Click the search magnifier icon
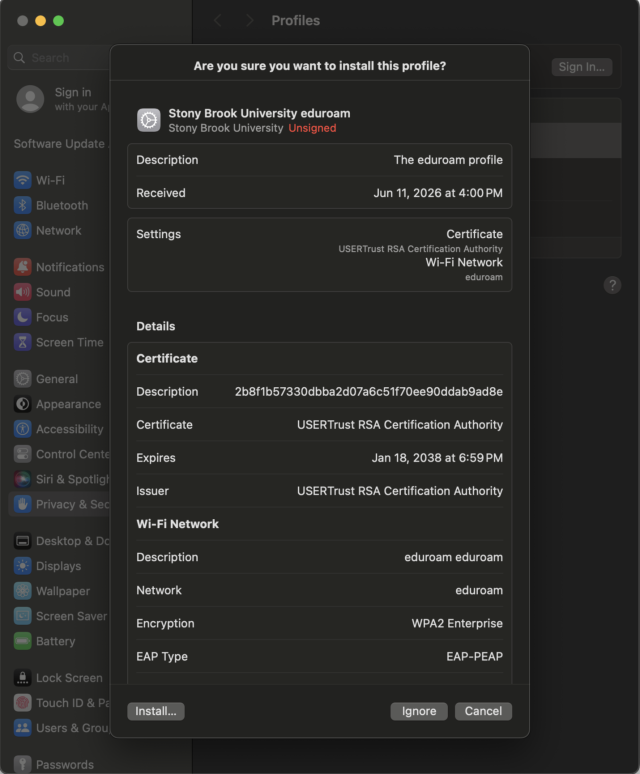 19,58
